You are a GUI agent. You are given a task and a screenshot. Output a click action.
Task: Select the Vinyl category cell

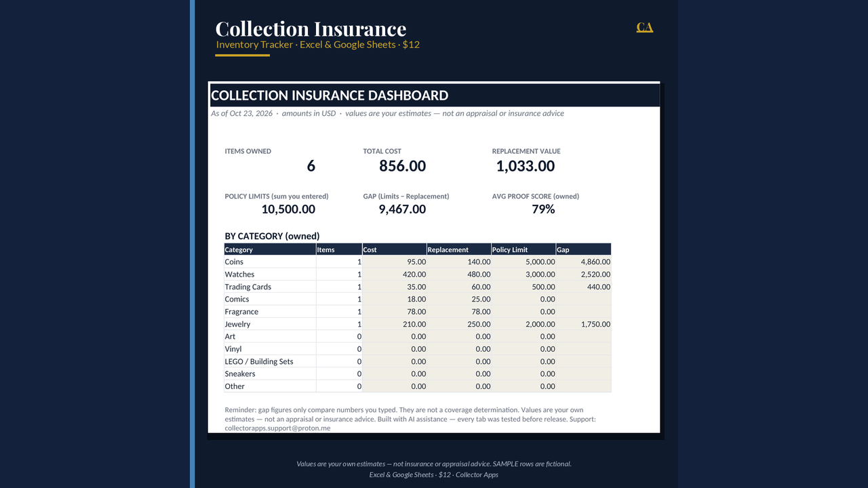pyautogui.click(x=270, y=349)
